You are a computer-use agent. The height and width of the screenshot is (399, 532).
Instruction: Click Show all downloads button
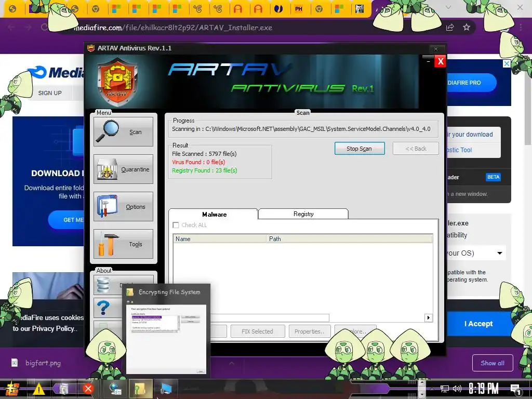point(493,363)
